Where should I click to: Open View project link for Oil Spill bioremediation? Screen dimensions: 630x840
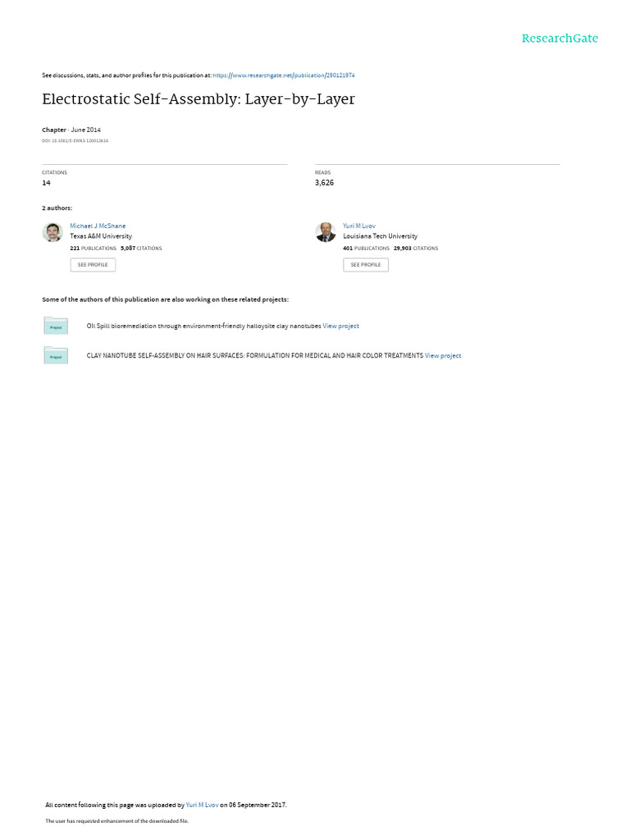tap(340, 326)
